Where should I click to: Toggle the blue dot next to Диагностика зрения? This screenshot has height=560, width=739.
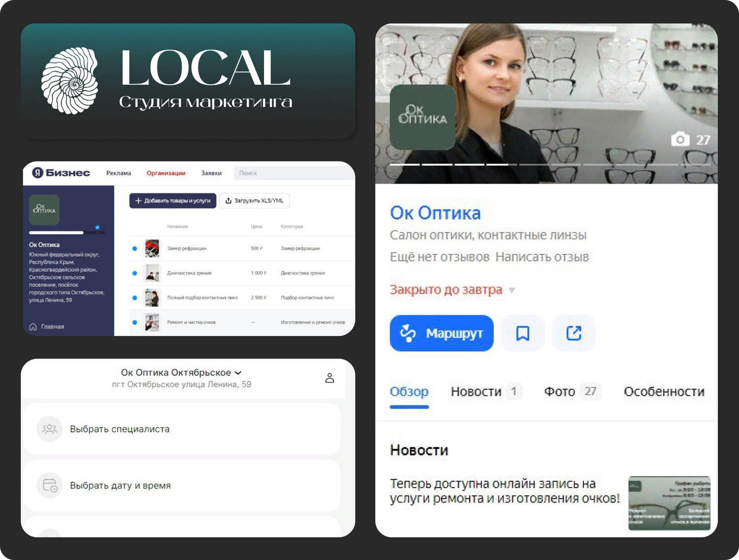134,273
